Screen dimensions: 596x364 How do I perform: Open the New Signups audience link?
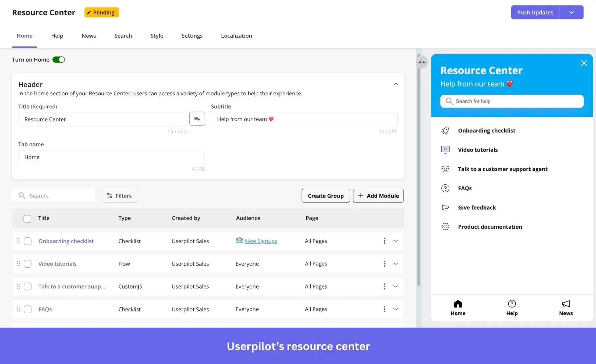coord(261,241)
